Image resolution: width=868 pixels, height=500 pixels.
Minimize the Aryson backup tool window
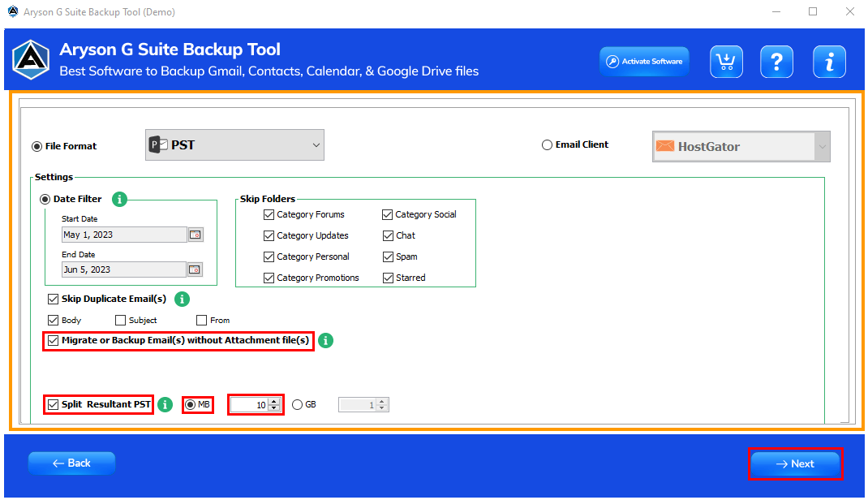point(776,11)
